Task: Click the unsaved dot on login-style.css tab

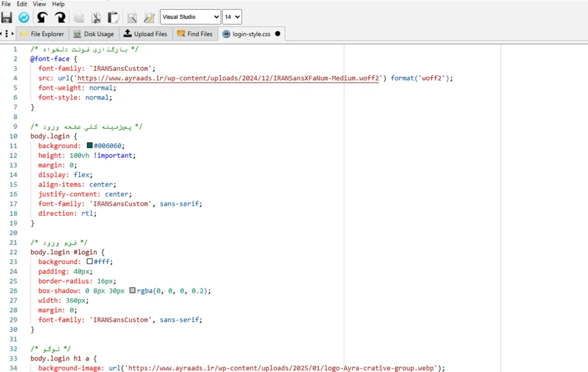Action: (x=277, y=33)
